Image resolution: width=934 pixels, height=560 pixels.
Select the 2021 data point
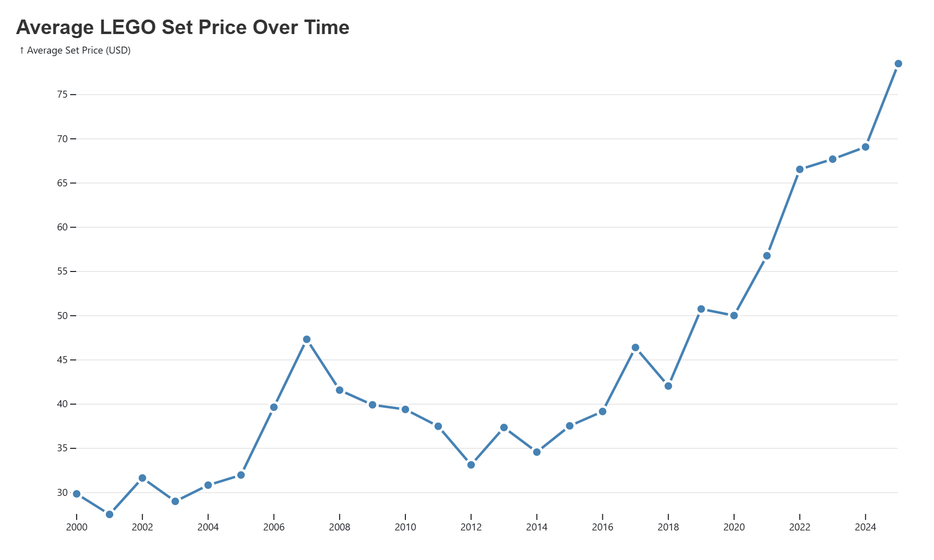(767, 256)
